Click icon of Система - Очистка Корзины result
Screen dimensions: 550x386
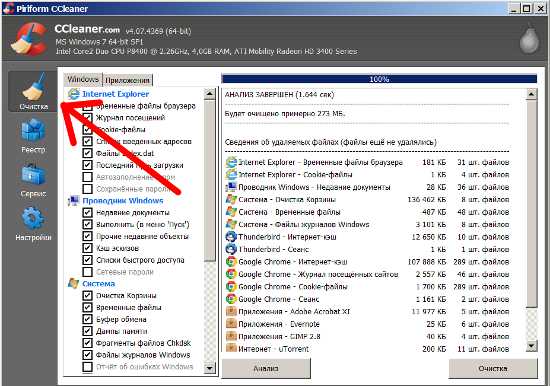(231, 199)
